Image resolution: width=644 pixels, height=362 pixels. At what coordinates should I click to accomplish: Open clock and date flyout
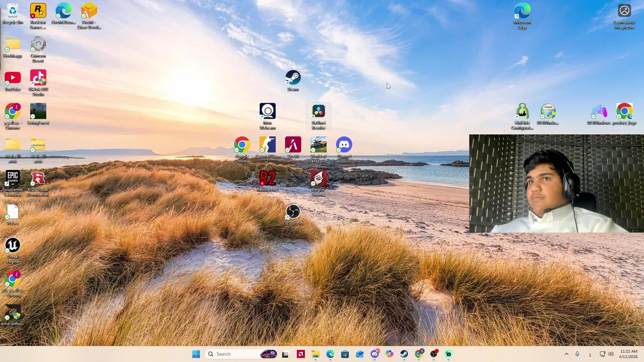[x=628, y=354]
